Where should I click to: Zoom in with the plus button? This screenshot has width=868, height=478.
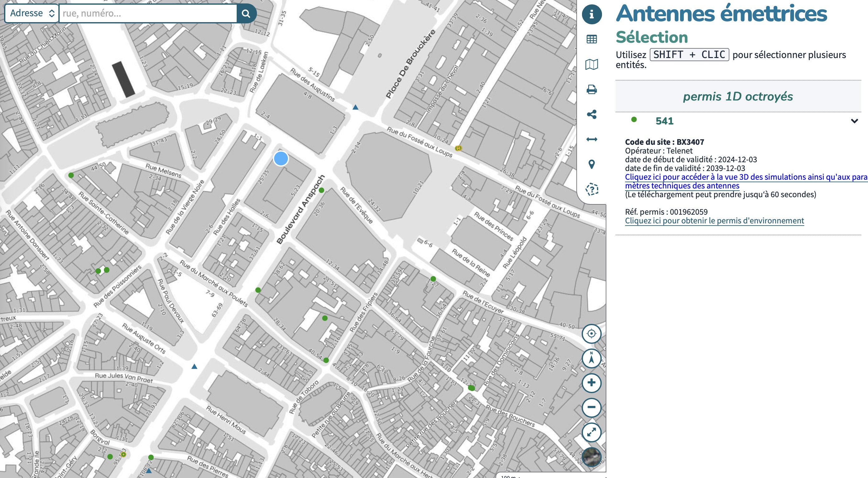coord(591,383)
